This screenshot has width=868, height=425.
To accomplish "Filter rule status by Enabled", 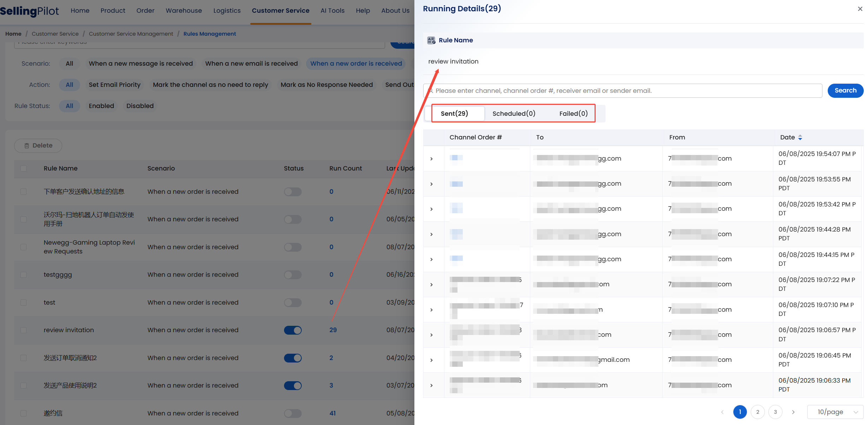I will 101,106.
